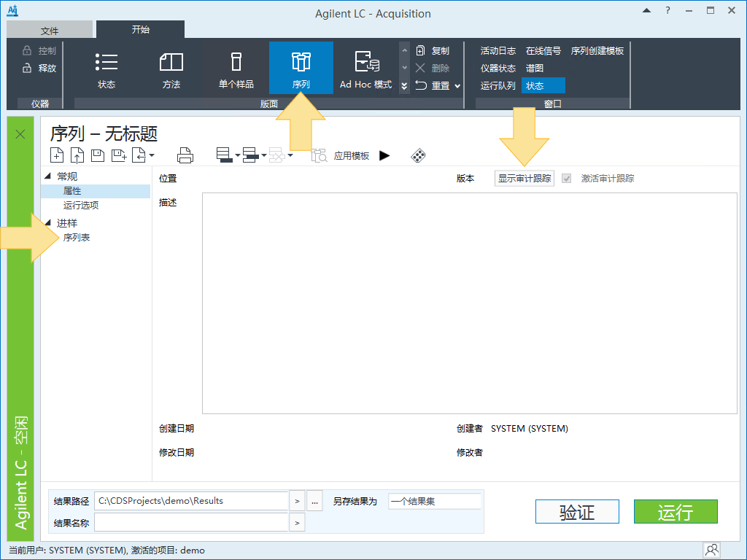This screenshot has width=747, height=560.
Task: Start the sequence with play triangle
Action: pos(384,156)
